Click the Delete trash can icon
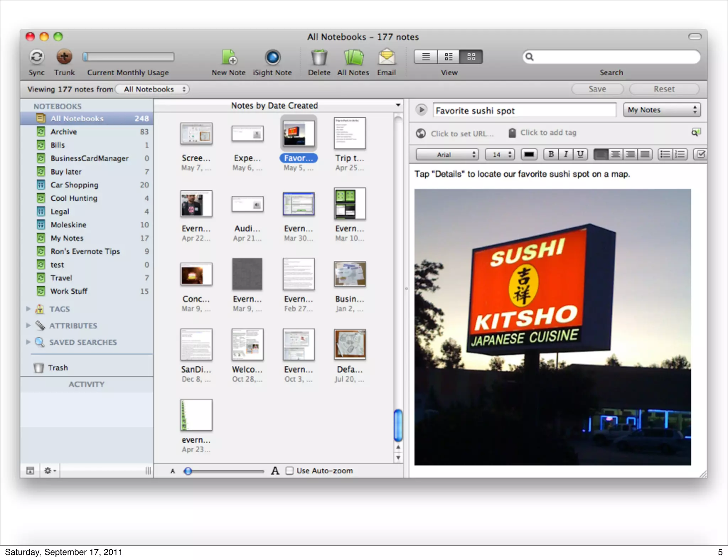The height and width of the screenshot is (560, 728). pyautogui.click(x=319, y=57)
